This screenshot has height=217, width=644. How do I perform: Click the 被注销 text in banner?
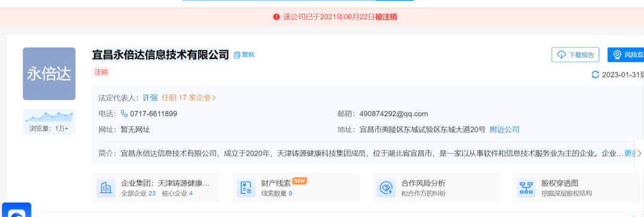[386, 17]
